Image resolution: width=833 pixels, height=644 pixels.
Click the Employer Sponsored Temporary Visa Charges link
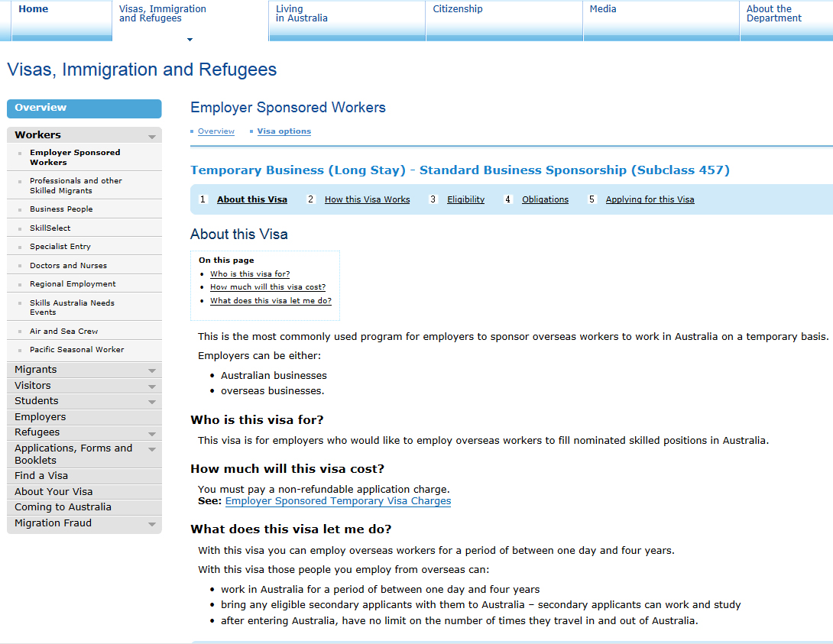click(x=338, y=501)
